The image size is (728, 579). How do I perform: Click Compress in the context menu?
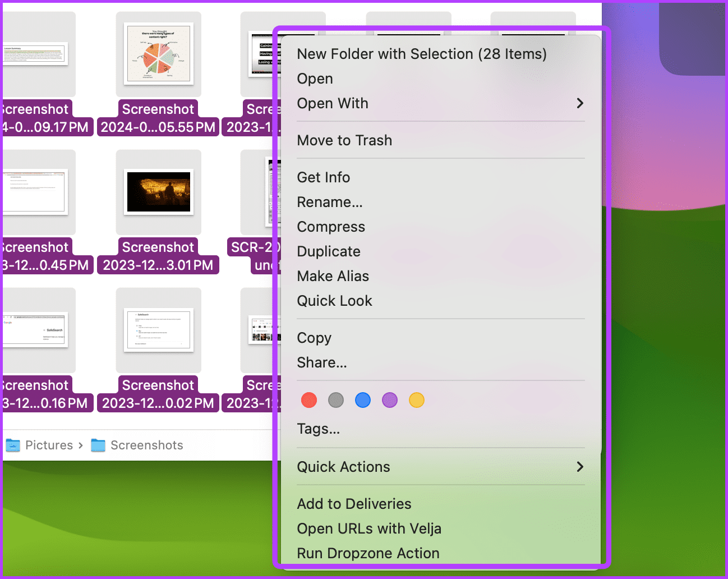click(x=331, y=227)
